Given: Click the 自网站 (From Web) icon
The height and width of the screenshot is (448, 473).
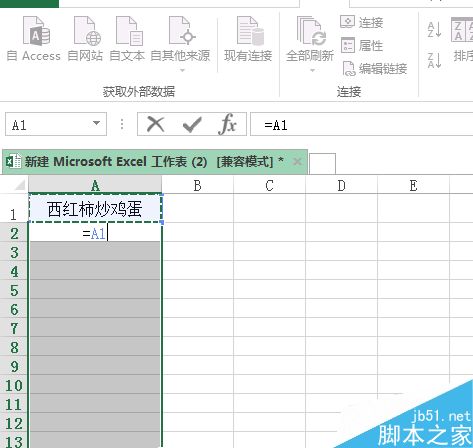Looking at the screenshot, I should pyautogui.click(x=86, y=32).
